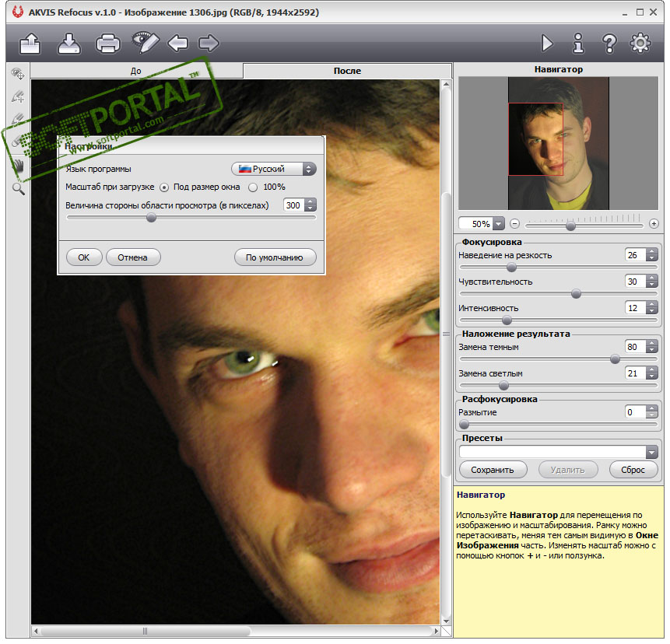The image size is (670, 644).
Task: Click the Интенсивность stepper arrows
Action: [651, 308]
